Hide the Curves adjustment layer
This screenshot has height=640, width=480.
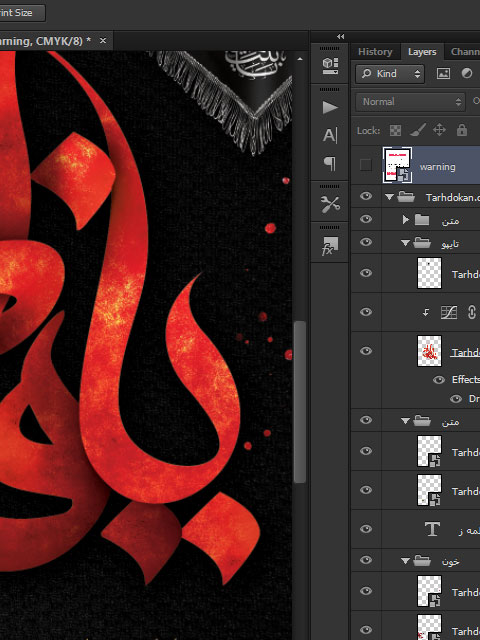click(366, 312)
